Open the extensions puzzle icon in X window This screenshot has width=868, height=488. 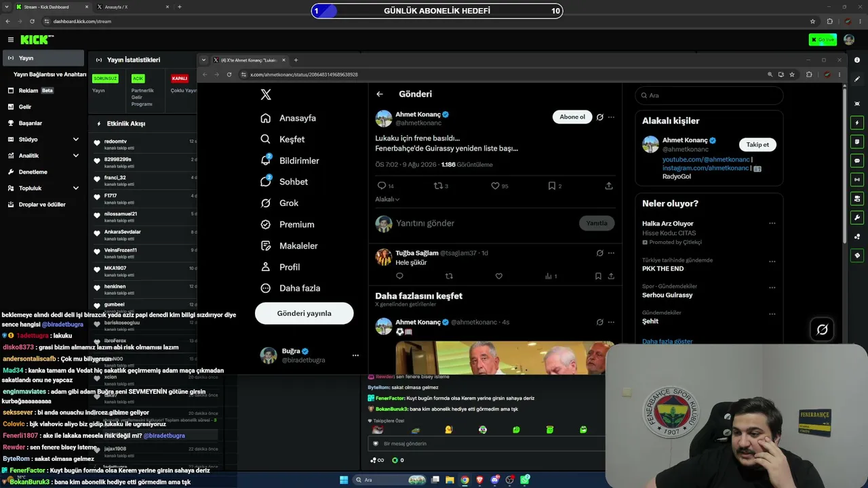coord(809,75)
